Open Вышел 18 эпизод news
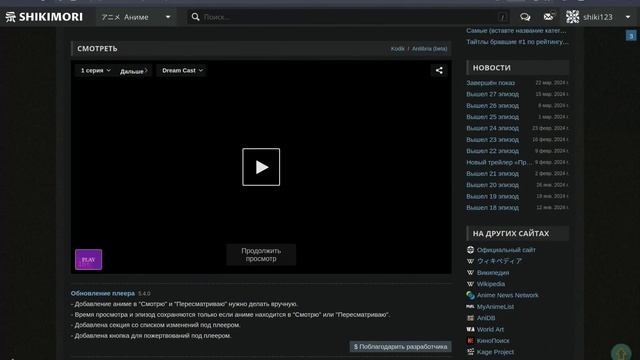The width and height of the screenshot is (640, 360). (493, 207)
